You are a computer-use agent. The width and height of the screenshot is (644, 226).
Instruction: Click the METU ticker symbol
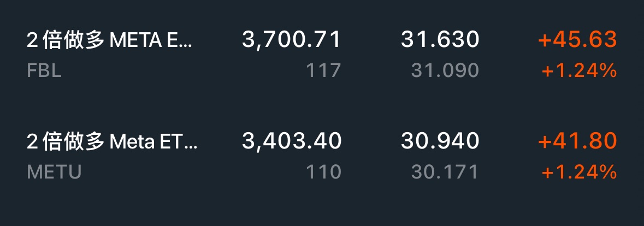pos(54,173)
